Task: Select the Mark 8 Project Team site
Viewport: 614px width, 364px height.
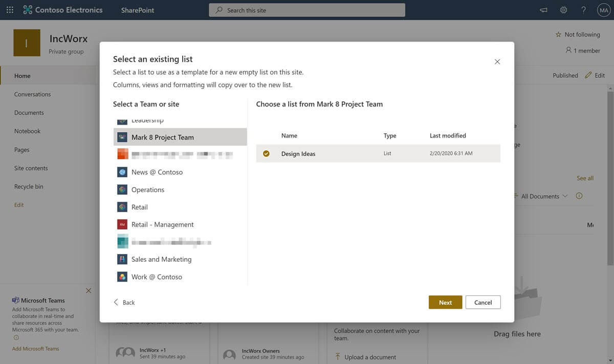Action: 180,137
